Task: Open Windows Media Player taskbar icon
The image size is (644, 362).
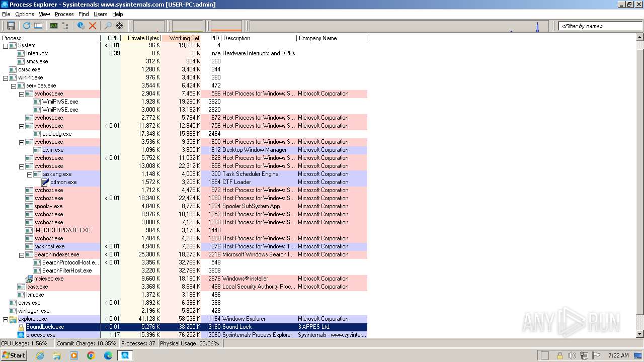Action: pyautogui.click(x=74, y=355)
